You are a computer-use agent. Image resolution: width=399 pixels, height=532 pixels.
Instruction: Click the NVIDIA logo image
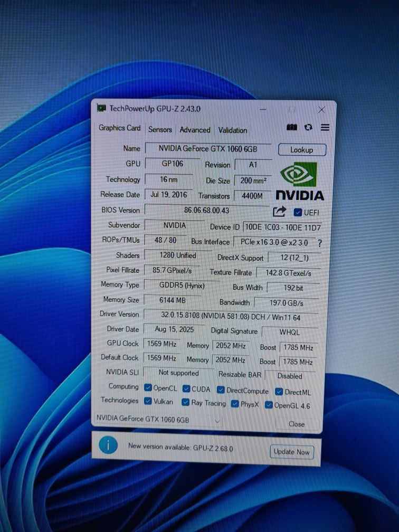coord(300,182)
